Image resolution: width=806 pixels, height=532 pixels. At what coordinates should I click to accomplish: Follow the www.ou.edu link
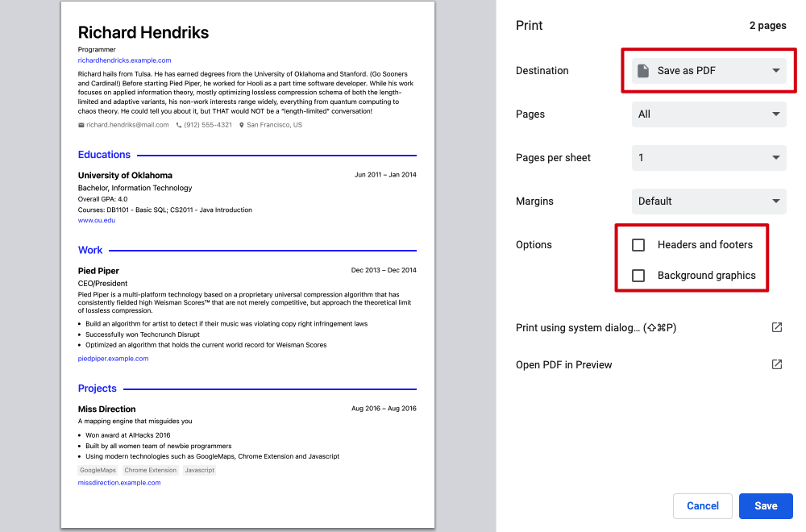97,220
